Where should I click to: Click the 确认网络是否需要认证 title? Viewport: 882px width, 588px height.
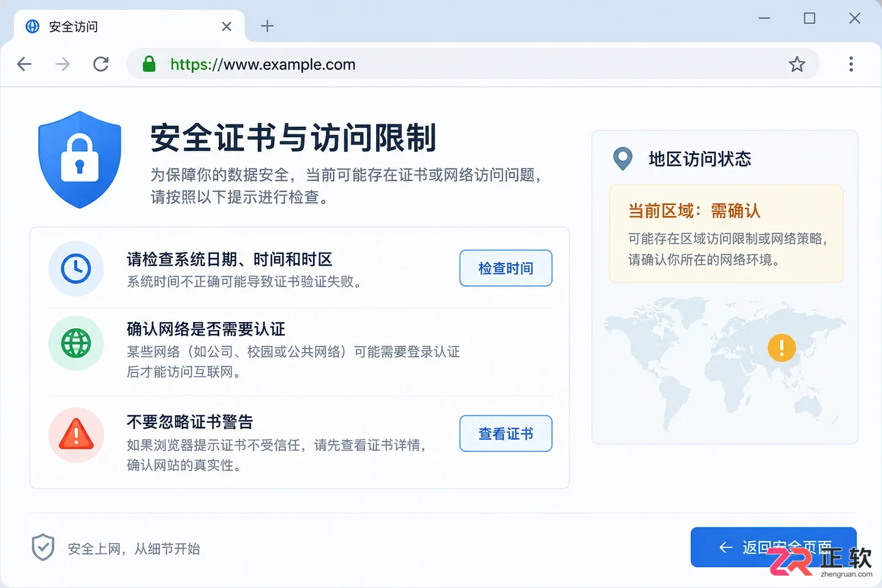206,329
